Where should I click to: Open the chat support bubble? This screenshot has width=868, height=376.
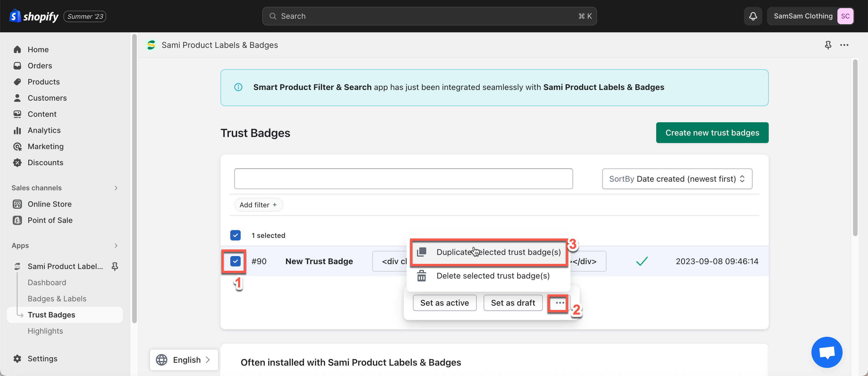coord(826,352)
